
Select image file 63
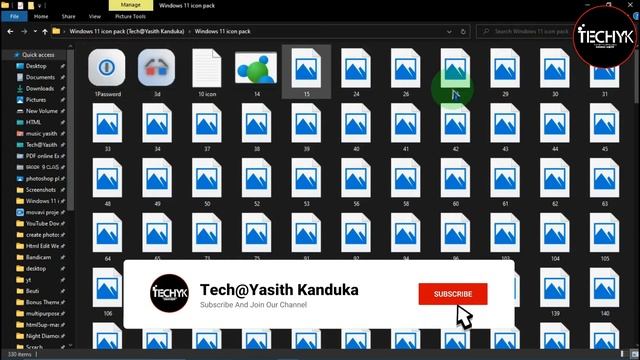604,182
